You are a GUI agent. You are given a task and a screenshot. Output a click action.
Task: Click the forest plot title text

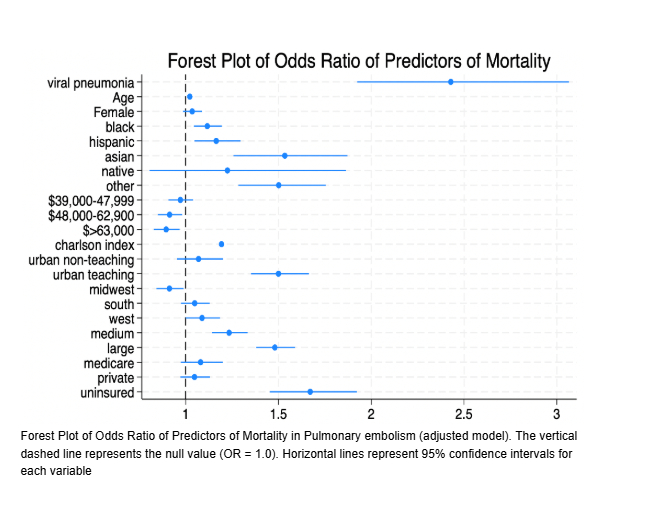tap(359, 61)
